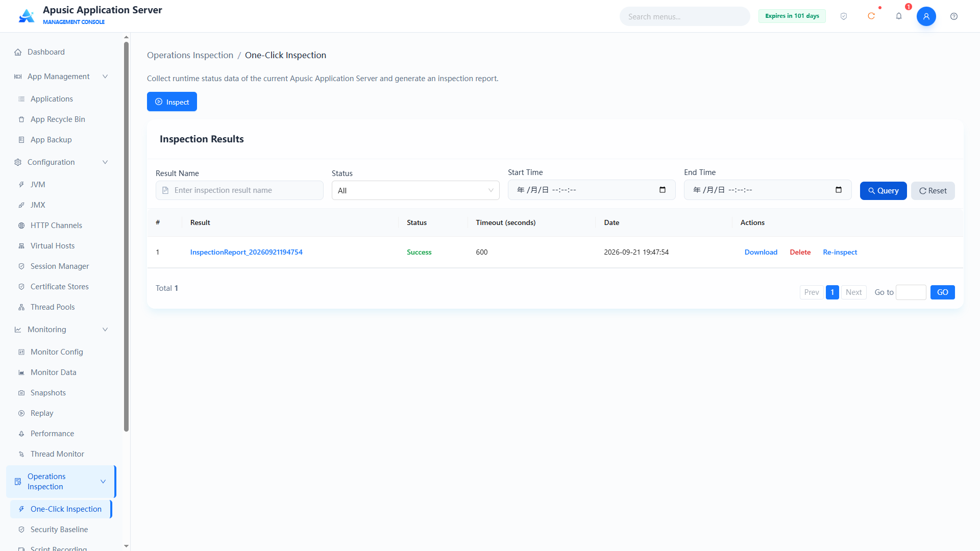Click the Operations Inspection breadcrumb
The height and width of the screenshot is (551, 980).
point(190,55)
